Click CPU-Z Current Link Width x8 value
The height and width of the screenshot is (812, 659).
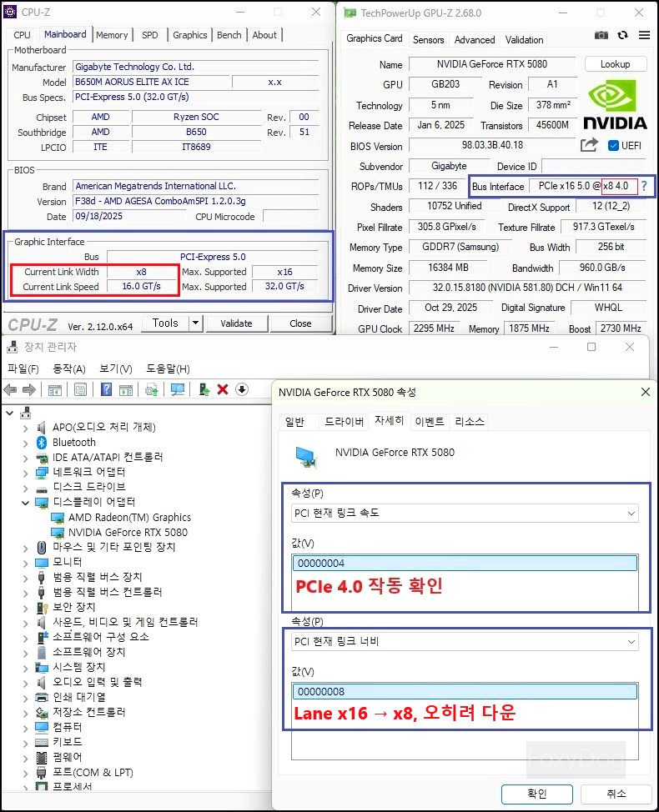pos(142,272)
